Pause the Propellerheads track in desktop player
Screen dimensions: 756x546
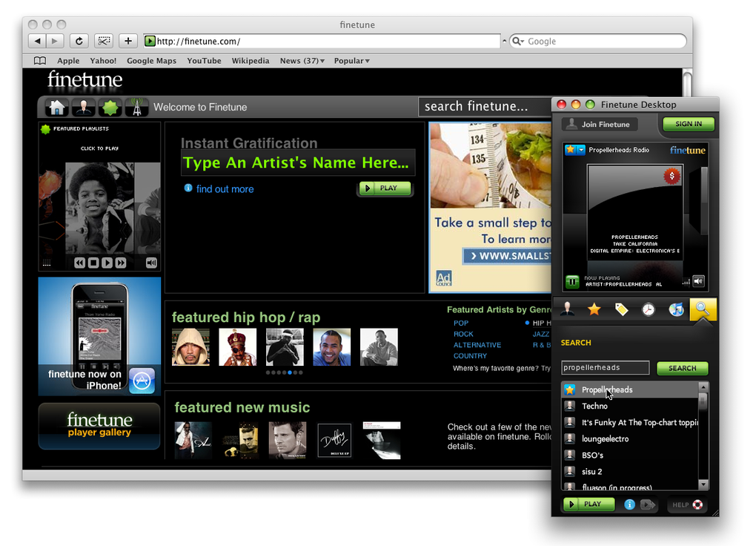(572, 281)
